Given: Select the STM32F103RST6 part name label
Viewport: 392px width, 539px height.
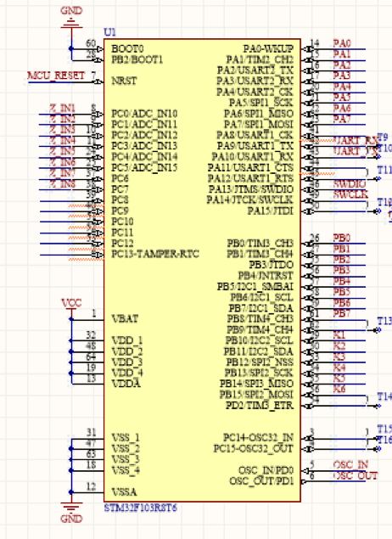Looking at the screenshot, I should coord(141,508).
